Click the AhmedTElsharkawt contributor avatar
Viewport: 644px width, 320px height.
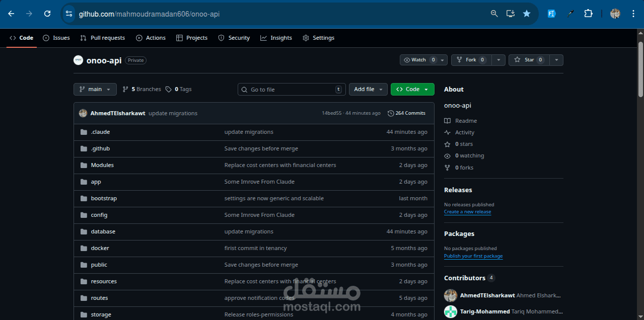[x=451, y=295]
